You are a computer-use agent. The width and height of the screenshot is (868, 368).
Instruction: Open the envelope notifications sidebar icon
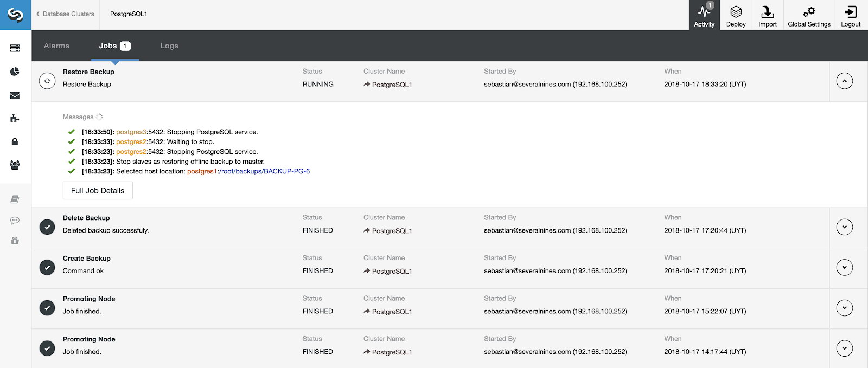pos(15,95)
